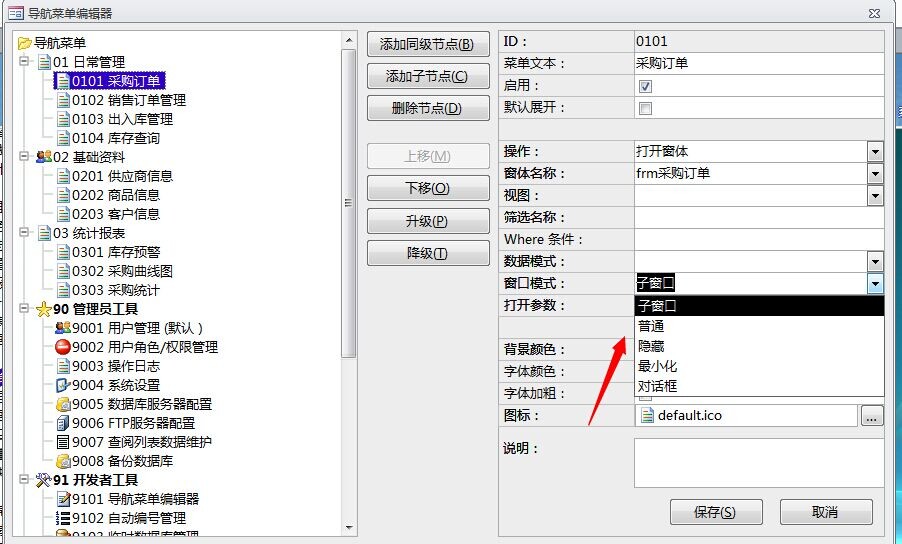Enable the 默认展开 checkbox

(x=645, y=108)
